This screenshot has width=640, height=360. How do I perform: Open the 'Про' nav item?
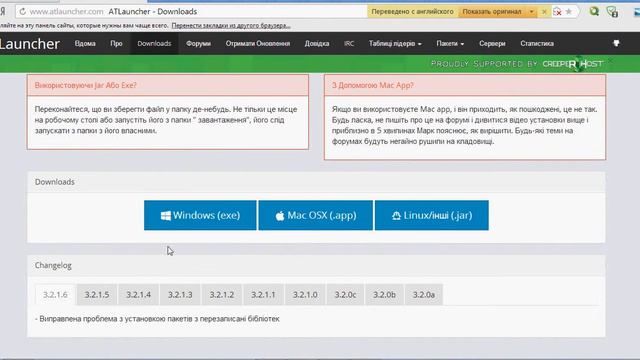click(x=116, y=43)
